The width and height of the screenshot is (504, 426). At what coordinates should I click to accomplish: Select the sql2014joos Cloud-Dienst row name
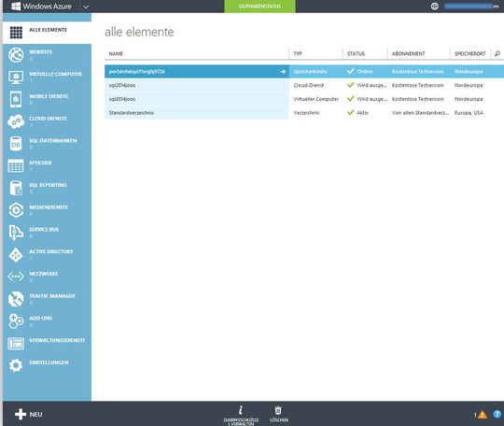[x=122, y=85]
